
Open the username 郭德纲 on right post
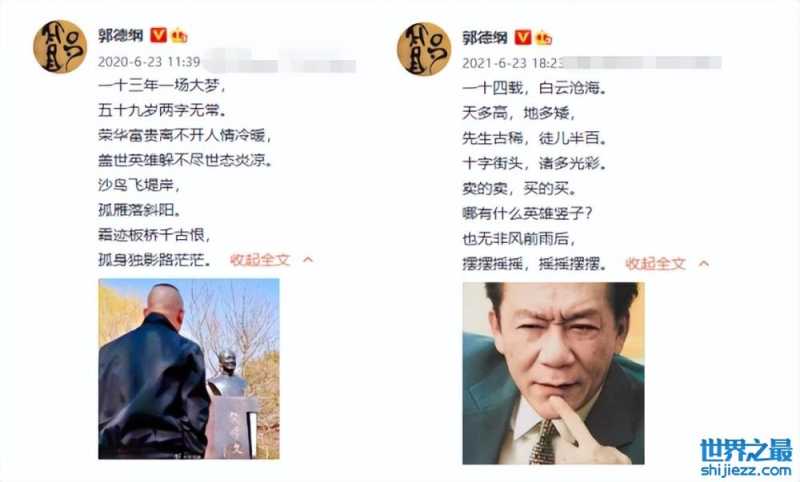[x=485, y=37]
